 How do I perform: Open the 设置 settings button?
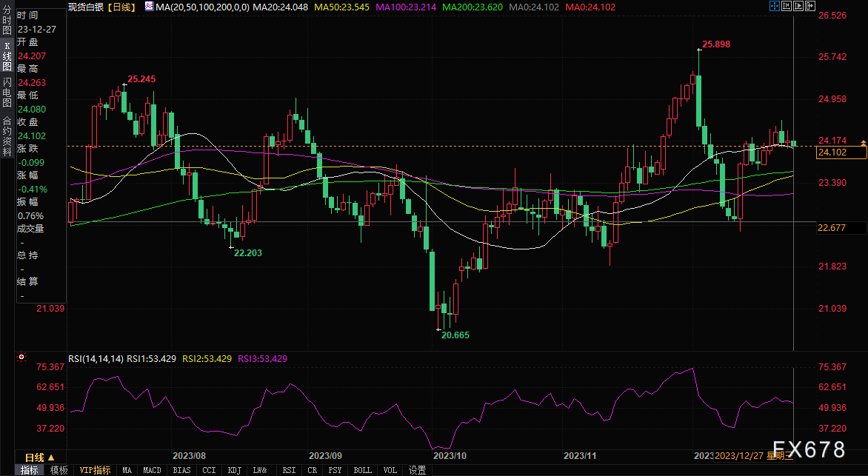click(x=417, y=470)
